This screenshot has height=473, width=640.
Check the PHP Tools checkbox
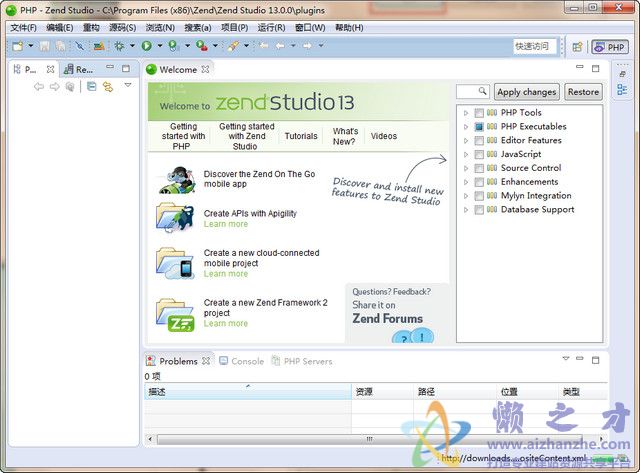click(x=479, y=113)
